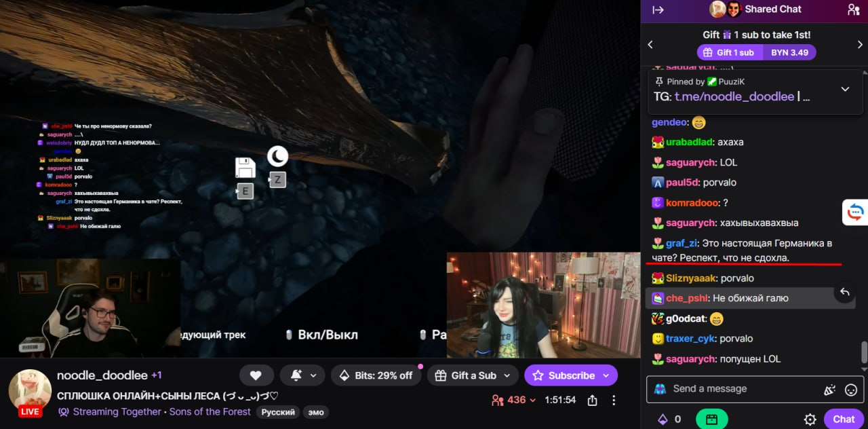
Task: Open noodle_doodlee channel avatar
Action: point(30,392)
